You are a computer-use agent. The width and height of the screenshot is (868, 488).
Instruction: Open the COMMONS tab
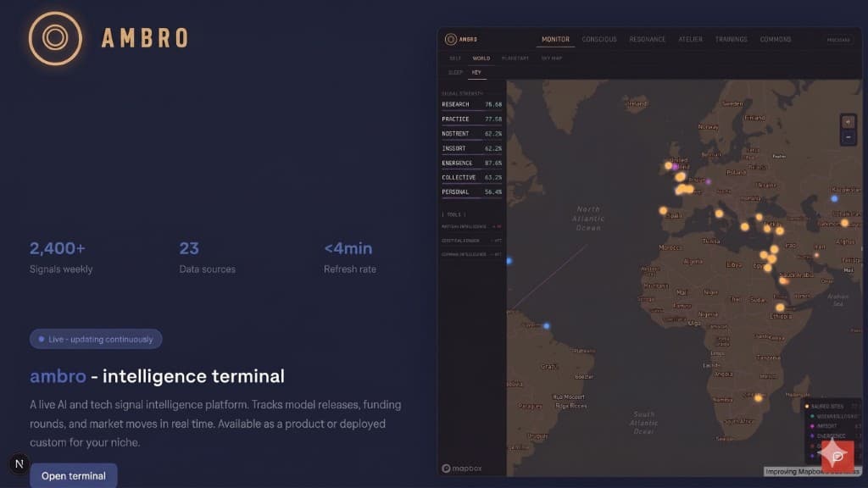pyautogui.click(x=775, y=39)
